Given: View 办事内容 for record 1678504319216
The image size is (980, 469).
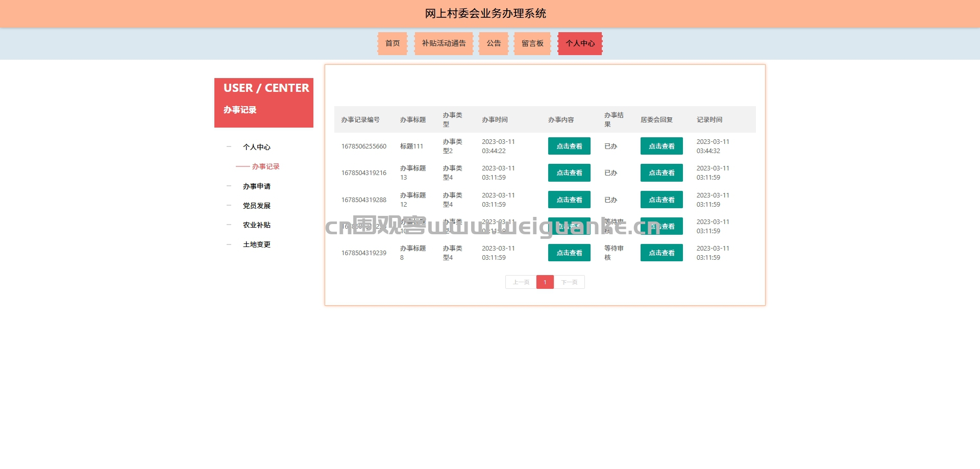Looking at the screenshot, I should [x=569, y=172].
